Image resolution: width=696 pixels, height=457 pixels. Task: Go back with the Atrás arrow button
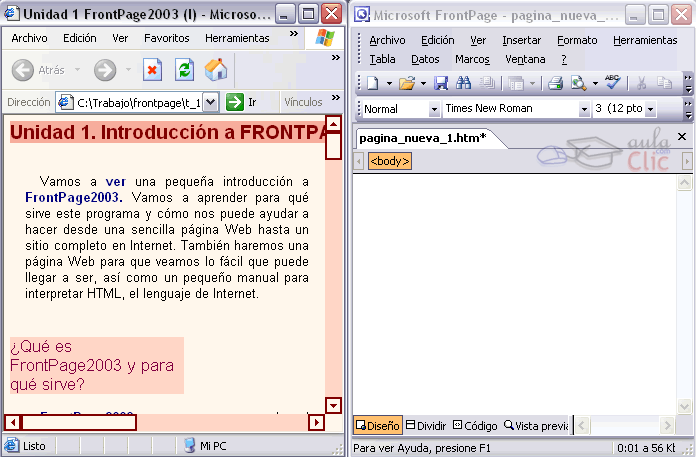point(22,70)
